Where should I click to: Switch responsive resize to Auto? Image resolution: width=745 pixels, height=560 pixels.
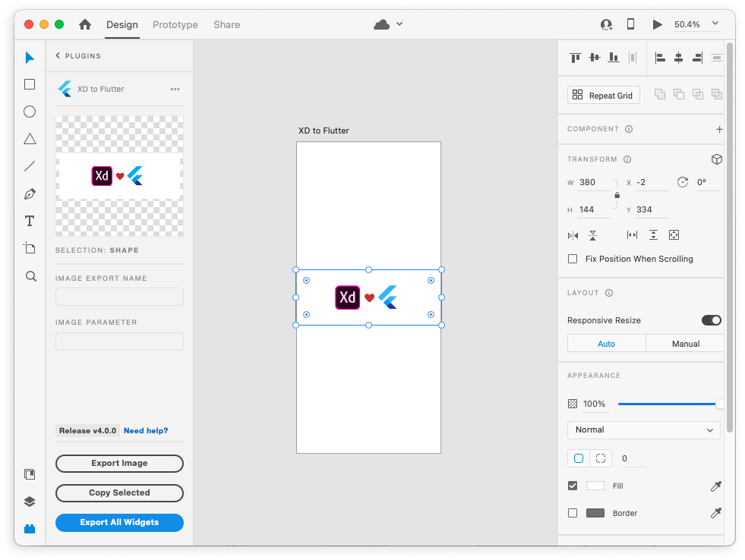pos(606,344)
